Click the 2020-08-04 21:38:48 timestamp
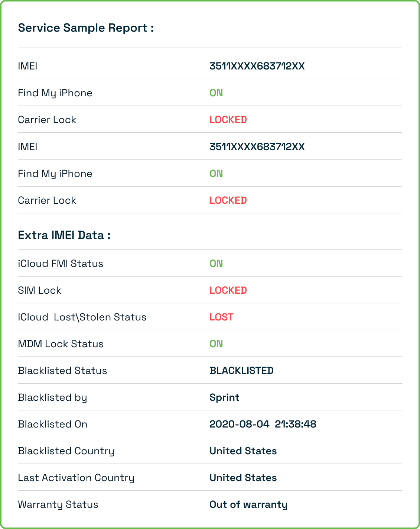This screenshot has width=420, height=529. pos(263,424)
